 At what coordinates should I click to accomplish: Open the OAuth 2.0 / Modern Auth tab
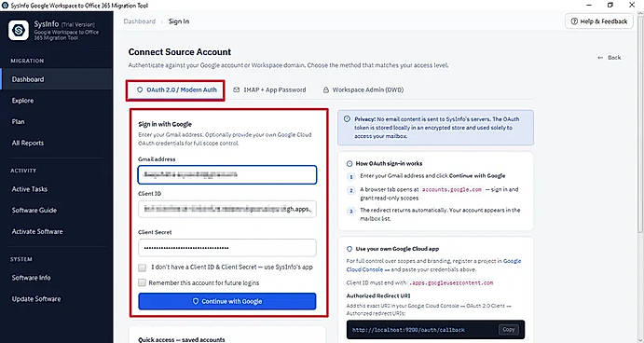(176, 89)
